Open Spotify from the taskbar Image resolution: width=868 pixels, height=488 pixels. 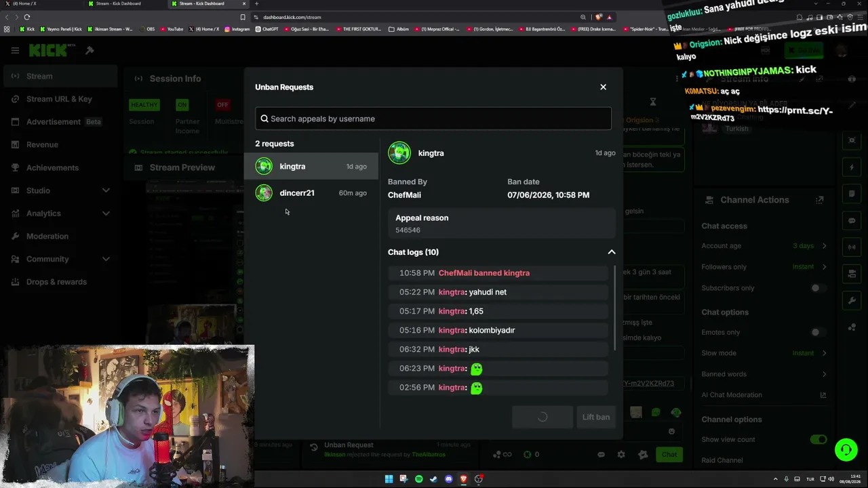pyautogui.click(x=418, y=479)
